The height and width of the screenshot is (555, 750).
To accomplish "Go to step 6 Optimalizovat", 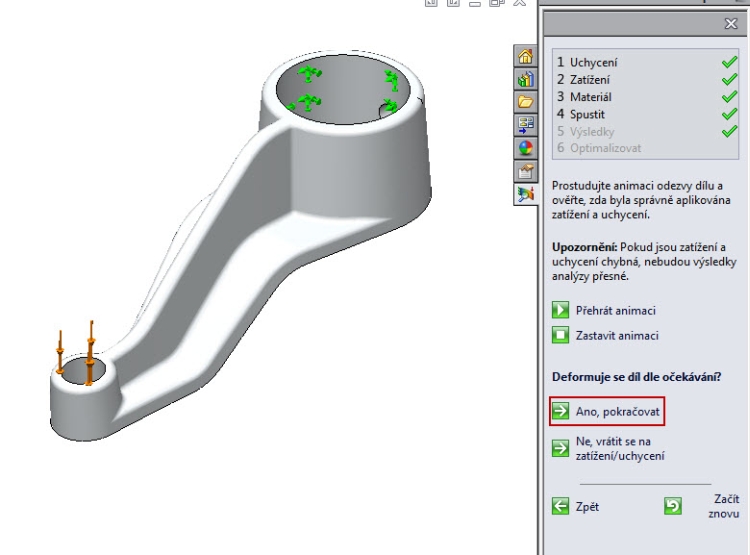I will (x=599, y=148).
